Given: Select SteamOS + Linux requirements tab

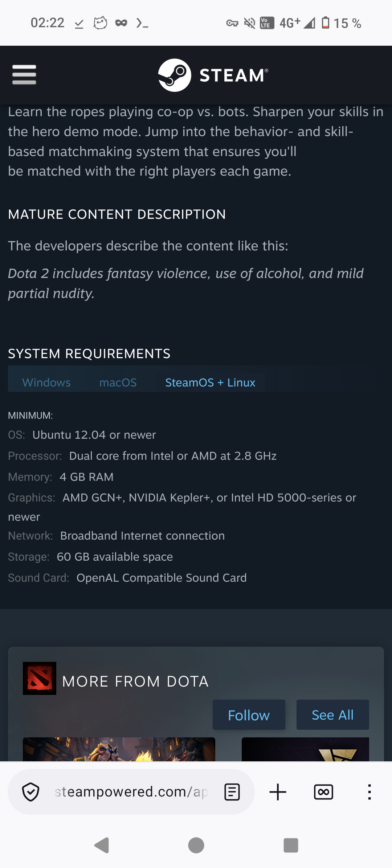Looking at the screenshot, I should pyautogui.click(x=211, y=382).
